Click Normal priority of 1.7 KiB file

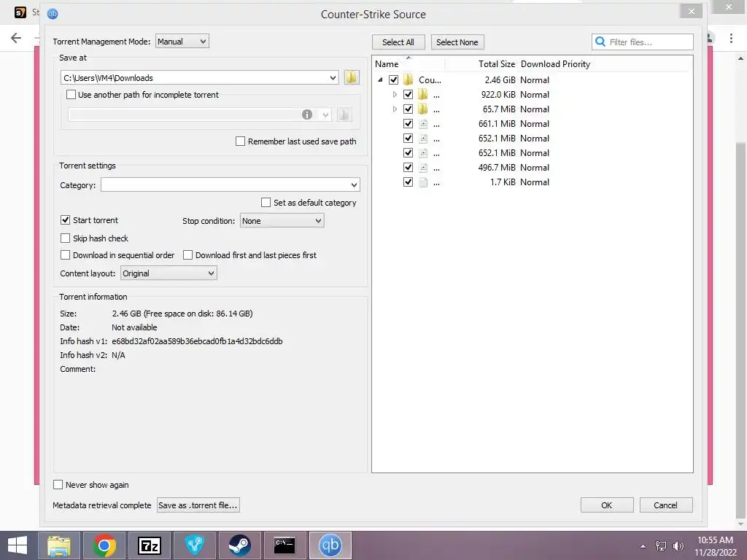pyautogui.click(x=535, y=182)
